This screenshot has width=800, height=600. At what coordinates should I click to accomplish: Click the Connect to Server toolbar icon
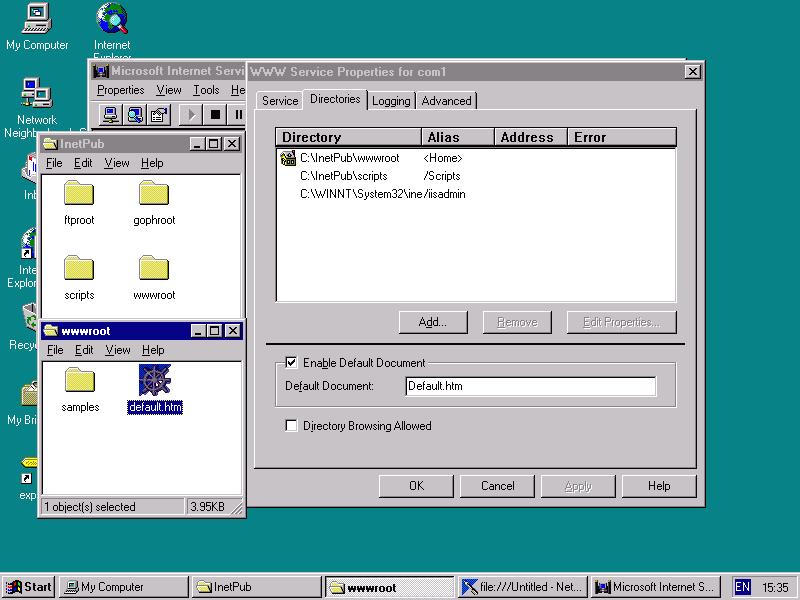tap(111, 115)
